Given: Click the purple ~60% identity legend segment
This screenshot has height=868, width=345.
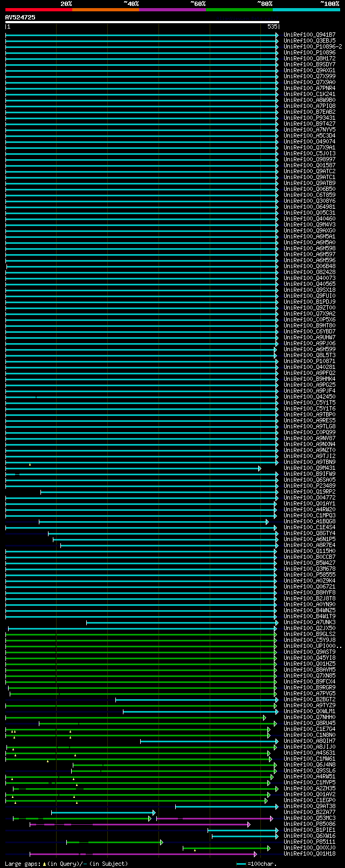Looking at the screenshot, I should point(172,10).
